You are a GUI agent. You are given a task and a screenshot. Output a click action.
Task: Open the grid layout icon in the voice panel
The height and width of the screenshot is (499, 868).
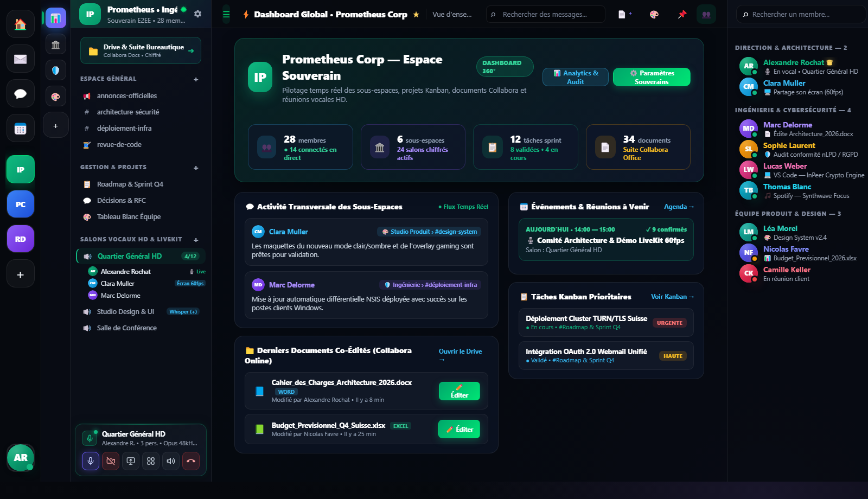(x=151, y=461)
